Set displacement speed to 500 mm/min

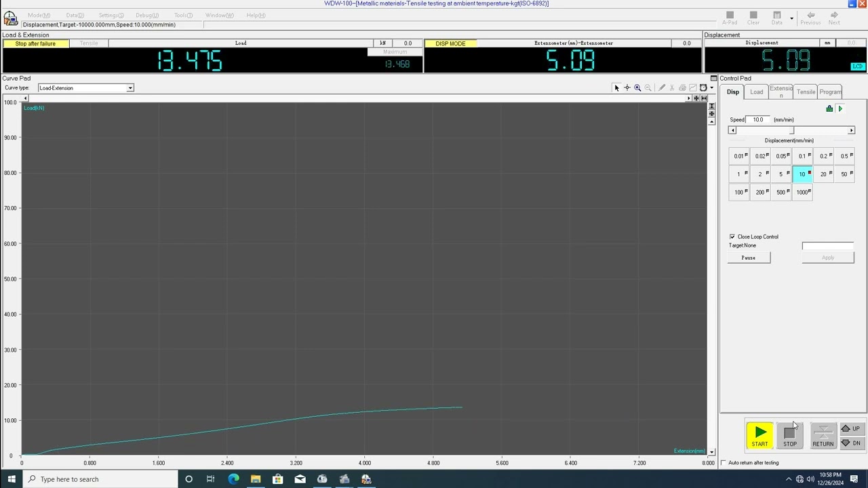pyautogui.click(x=781, y=192)
